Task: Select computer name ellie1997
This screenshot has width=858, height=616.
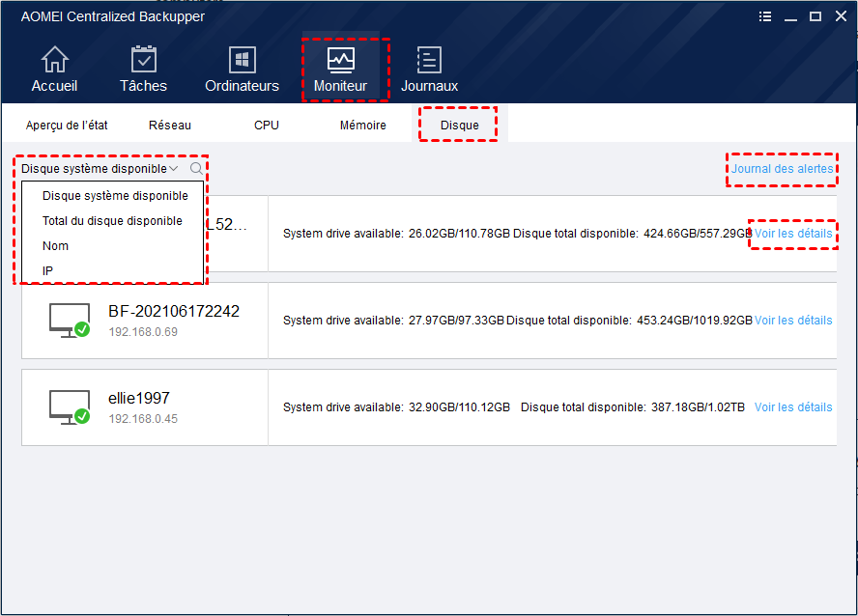Action: pyautogui.click(x=139, y=398)
